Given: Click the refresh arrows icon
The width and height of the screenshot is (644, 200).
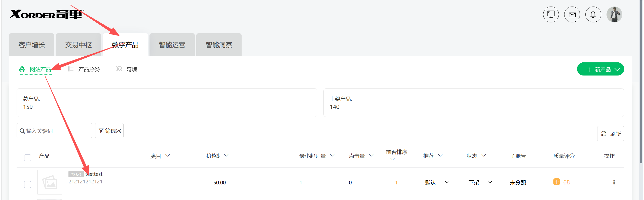Looking at the screenshot, I should [604, 134].
